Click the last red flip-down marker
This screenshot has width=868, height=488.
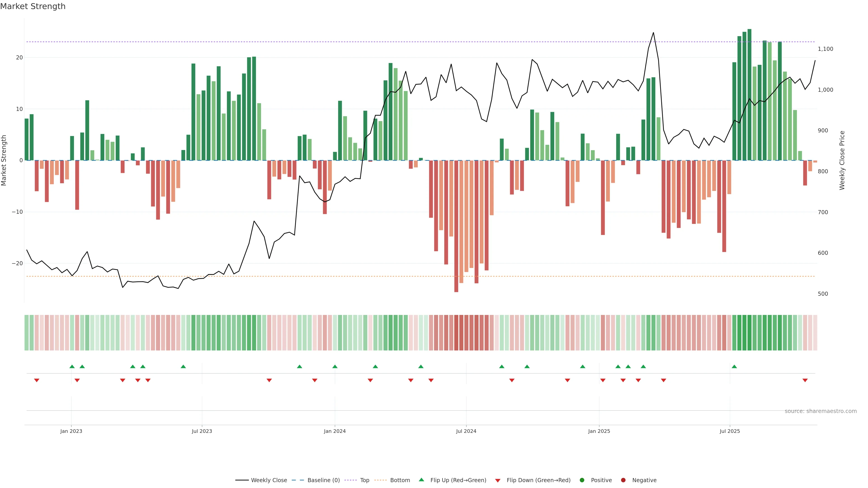click(805, 380)
